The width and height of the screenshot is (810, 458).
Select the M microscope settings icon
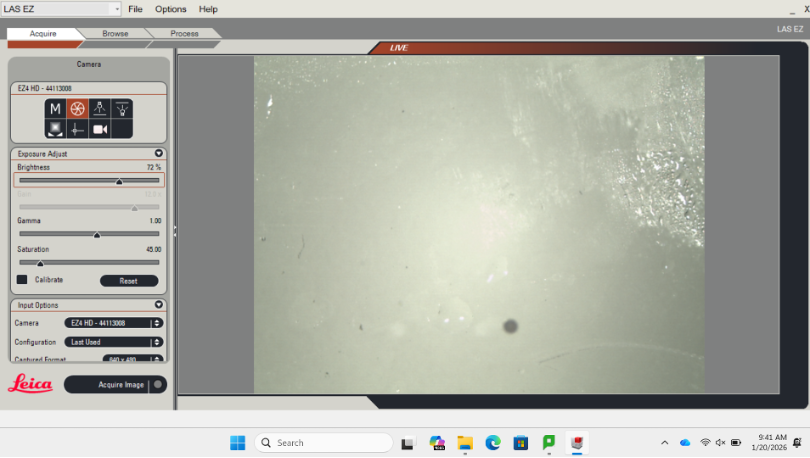(x=55, y=108)
